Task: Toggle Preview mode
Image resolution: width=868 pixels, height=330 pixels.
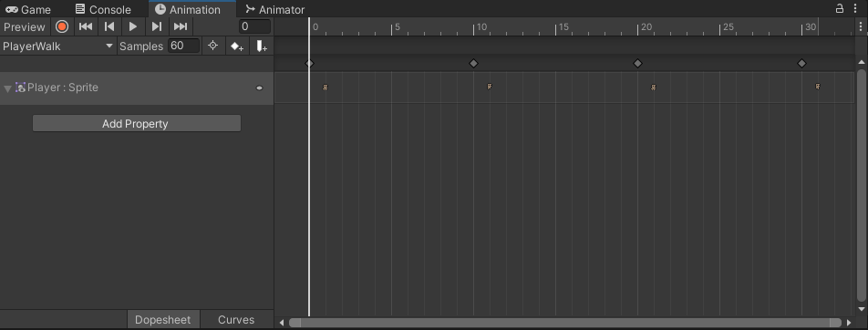Action: [25, 26]
